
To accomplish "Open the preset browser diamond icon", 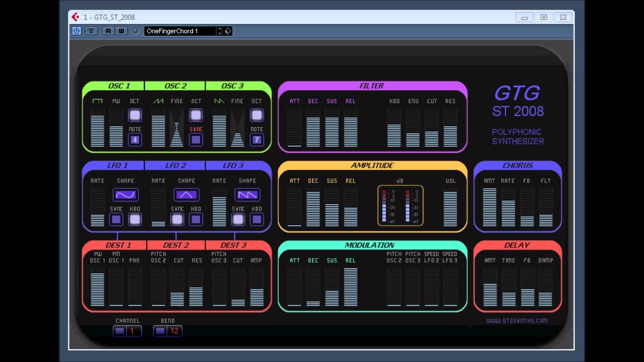I will 228,31.
